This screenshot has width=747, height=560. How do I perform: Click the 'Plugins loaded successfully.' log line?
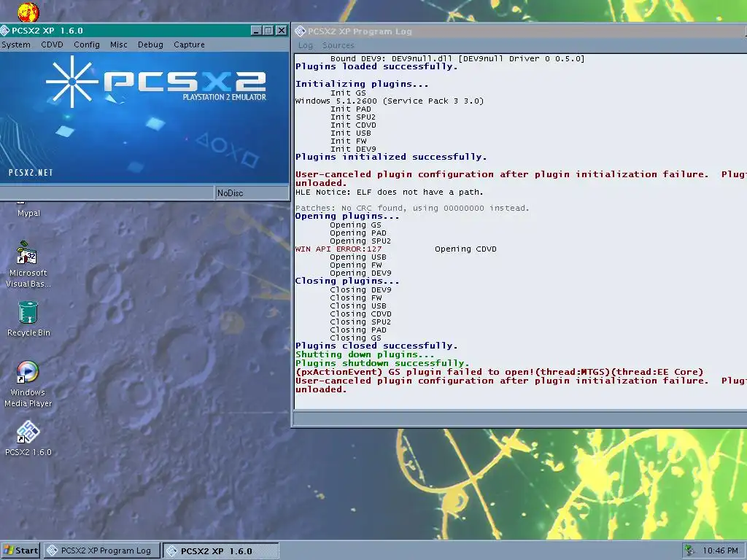pos(376,66)
